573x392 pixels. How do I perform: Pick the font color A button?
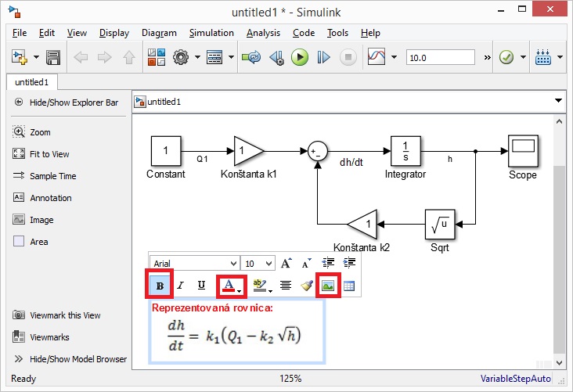[x=229, y=286]
